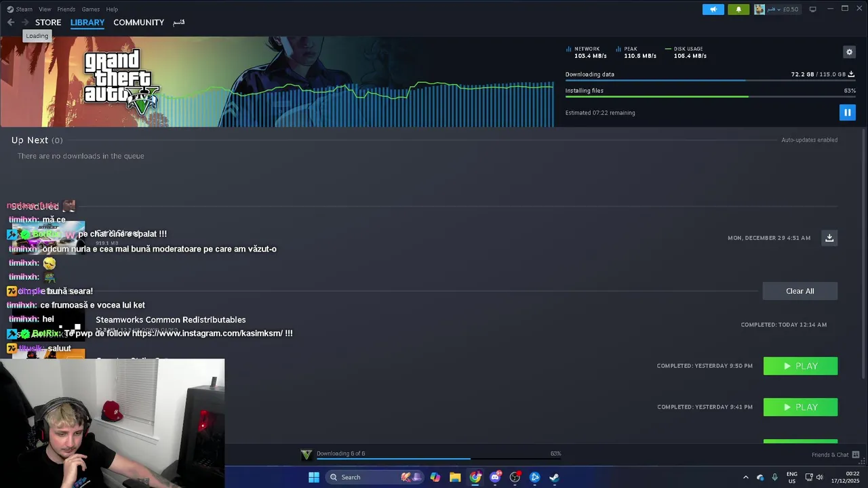Open Friends & Chat
868x488 pixels.
point(835,455)
